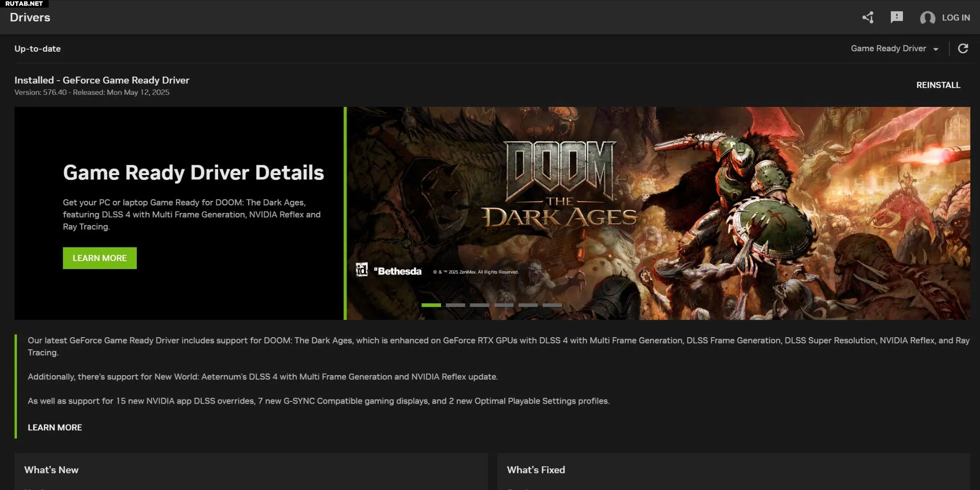Click the Version 576.40 release text
This screenshot has height=490, width=980.
[92, 93]
